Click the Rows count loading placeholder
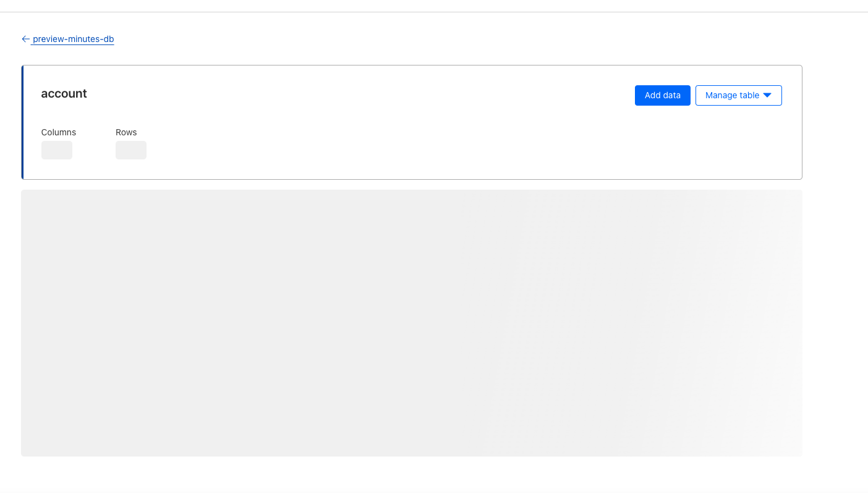This screenshot has width=868, height=493. pos(131,150)
